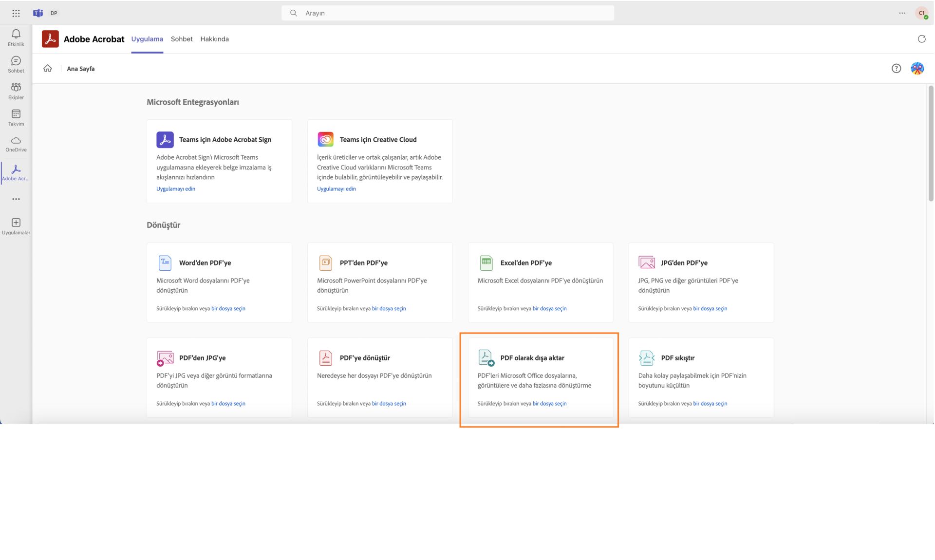
Task: Click the Word'den PDF'ye document icon
Action: tap(165, 263)
